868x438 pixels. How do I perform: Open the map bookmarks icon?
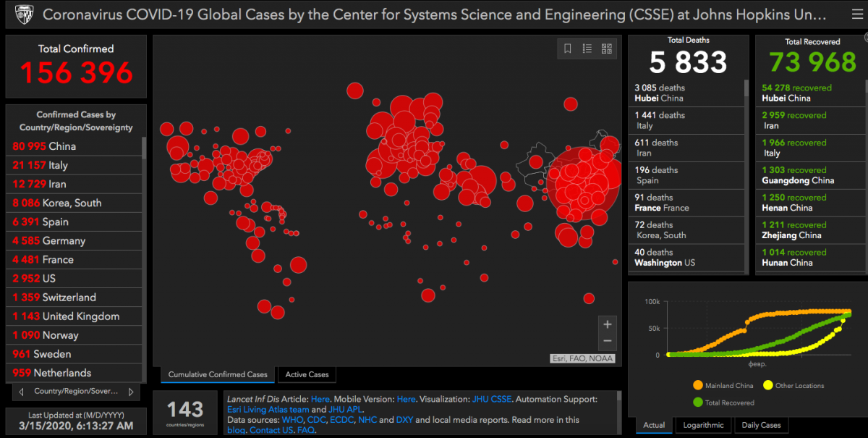point(567,49)
